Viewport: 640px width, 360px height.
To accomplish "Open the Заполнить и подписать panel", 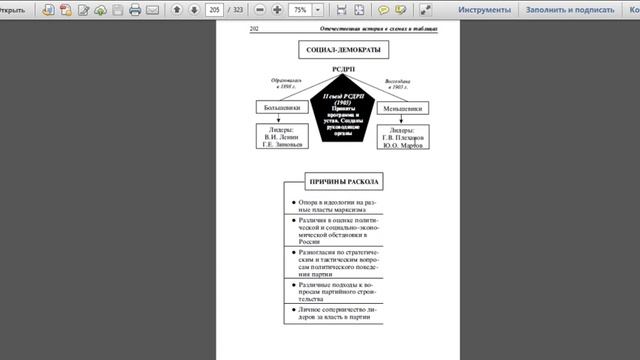I will click(x=570, y=10).
